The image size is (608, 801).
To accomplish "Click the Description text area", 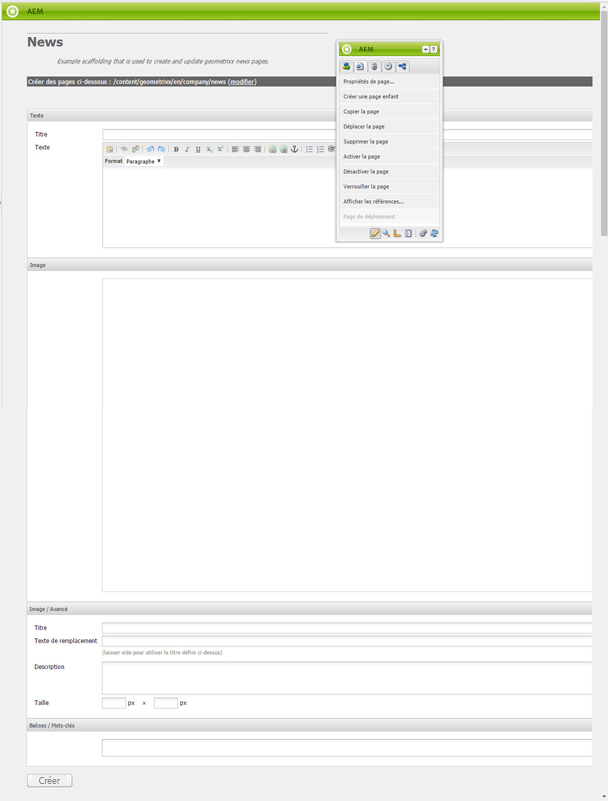I will pyautogui.click(x=347, y=678).
